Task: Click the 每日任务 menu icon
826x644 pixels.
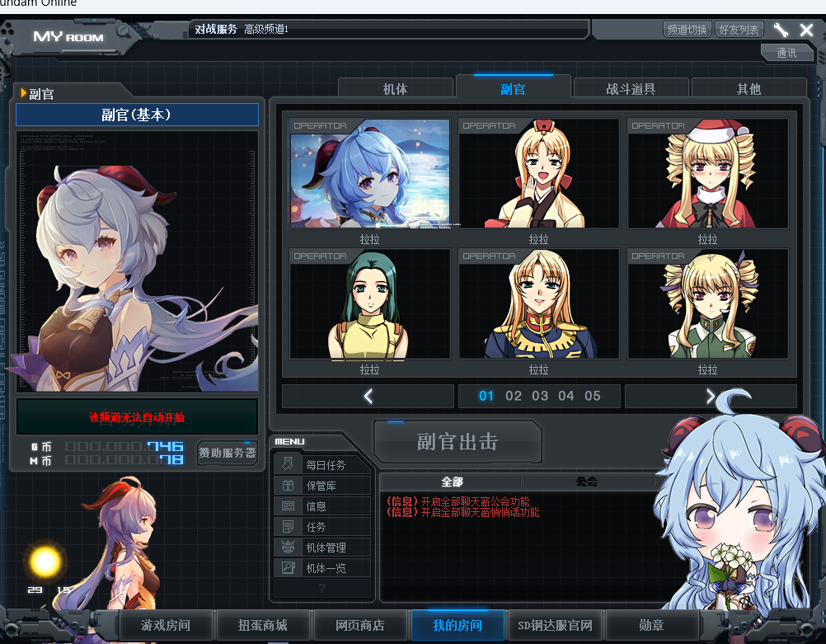Action: click(x=288, y=463)
